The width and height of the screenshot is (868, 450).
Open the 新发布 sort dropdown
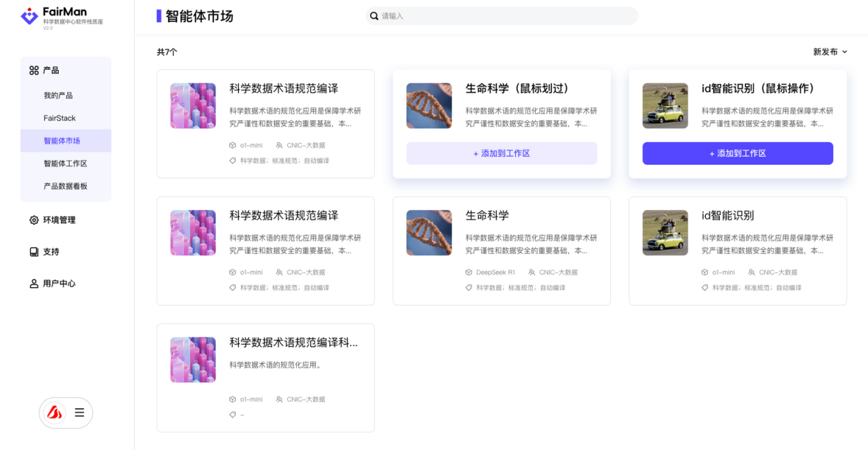pyautogui.click(x=830, y=52)
